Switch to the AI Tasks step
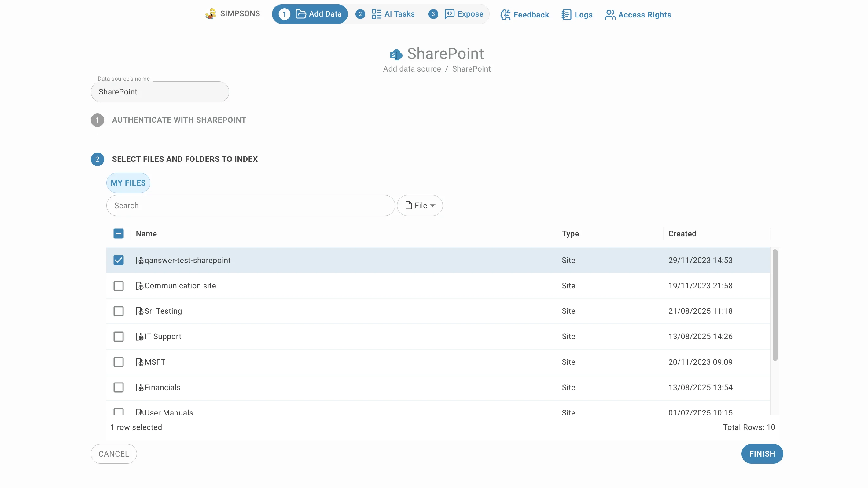This screenshot has height=488, width=868. tap(385, 14)
